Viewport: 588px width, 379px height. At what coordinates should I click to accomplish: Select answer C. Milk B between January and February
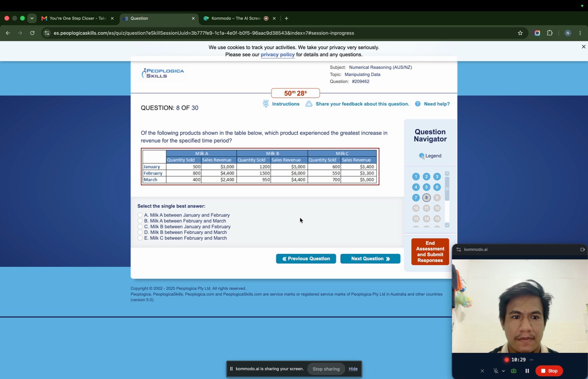[x=140, y=227]
